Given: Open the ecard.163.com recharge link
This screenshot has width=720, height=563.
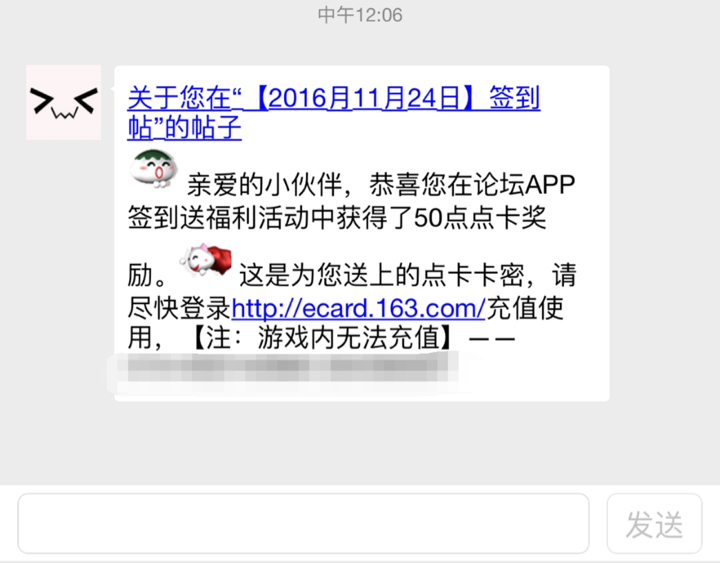Looking at the screenshot, I should [359, 308].
